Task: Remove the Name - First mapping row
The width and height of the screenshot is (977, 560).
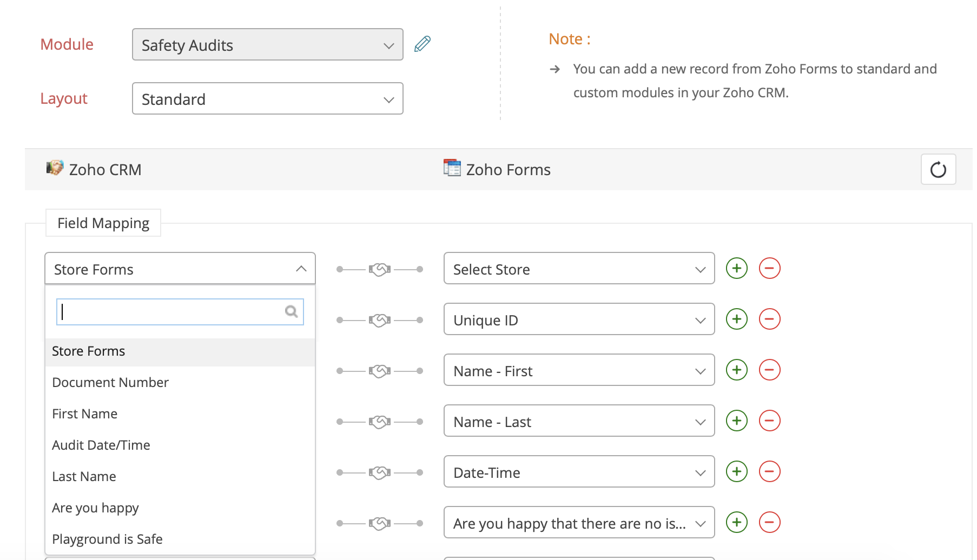Action: 769,370
